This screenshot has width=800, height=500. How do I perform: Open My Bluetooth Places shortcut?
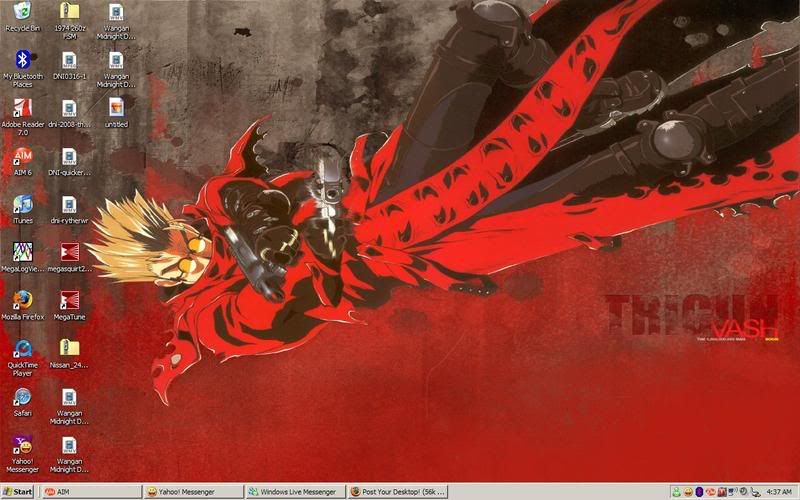[22, 62]
